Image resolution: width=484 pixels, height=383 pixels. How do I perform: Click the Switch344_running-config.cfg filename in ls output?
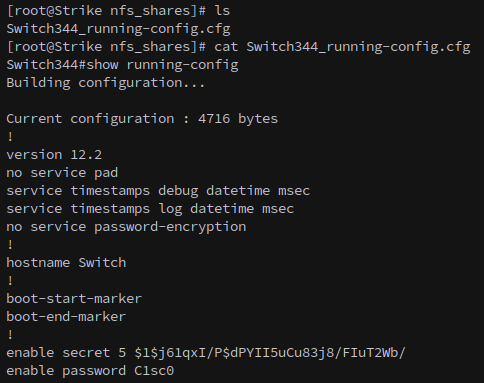[118, 29]
